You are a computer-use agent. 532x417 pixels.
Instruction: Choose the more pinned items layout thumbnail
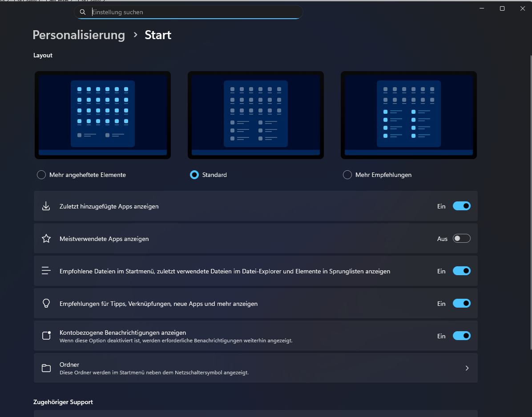click(x=103, y=115)
